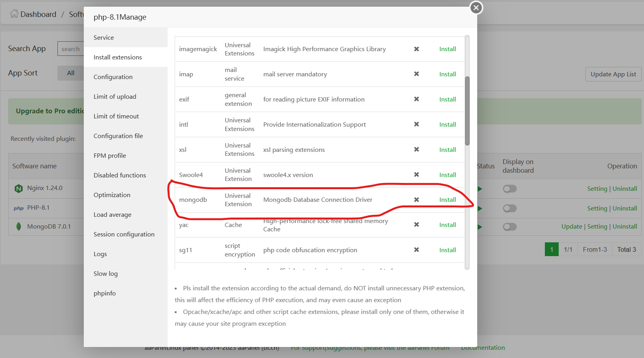Open the Documentation footer link

483,348
